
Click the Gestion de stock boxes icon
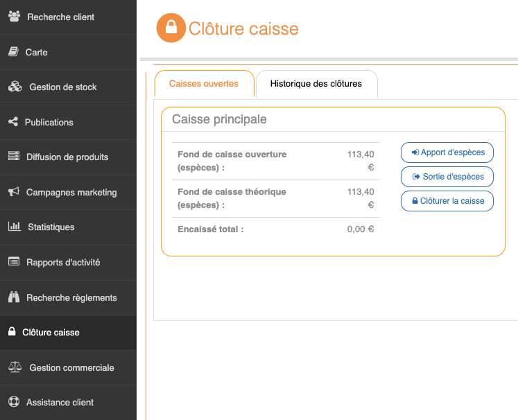[x=15, y=87]
